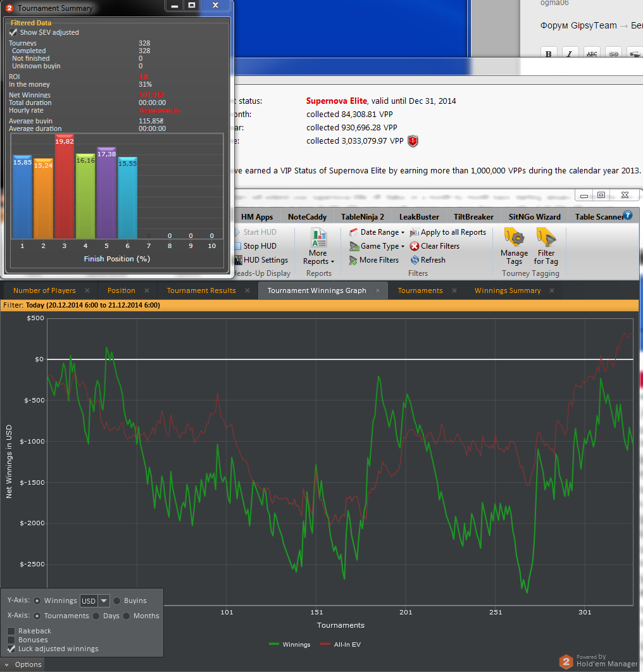Open HUD Settings in the ribbon

coord(261,260)
